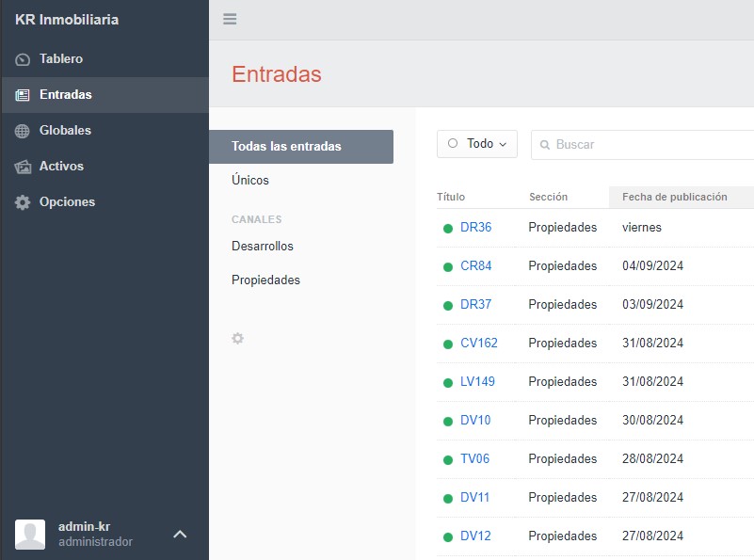The image size is (754, 560).
Task: Select Únicos in the sources list
Action: [250, 180]
